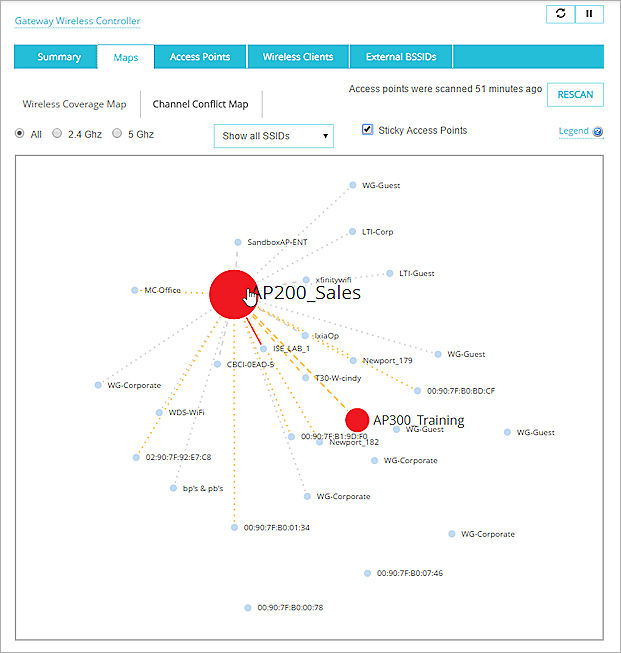Image resolution: width=621 pixels, height=653 pixels.
Task: Open the Legend link
Action: click(573, 132)
